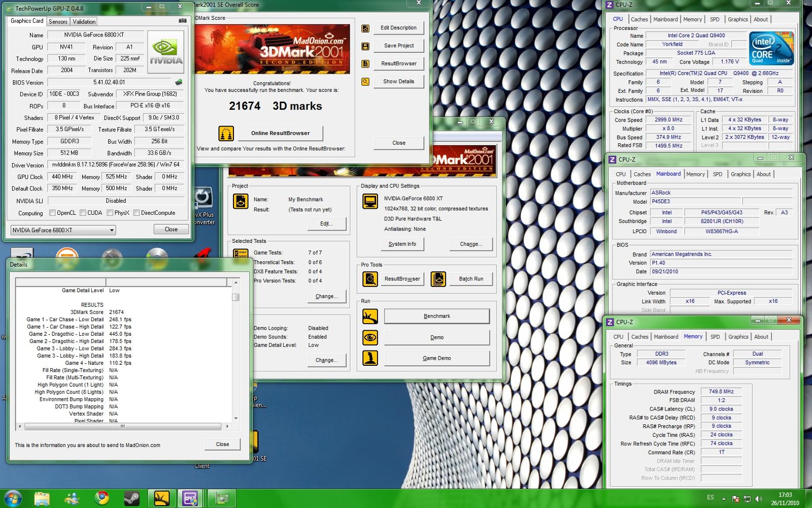Open the Caches tab in top CPU-Z window
This screenshot has height=508, width=812.
(639, 19)
